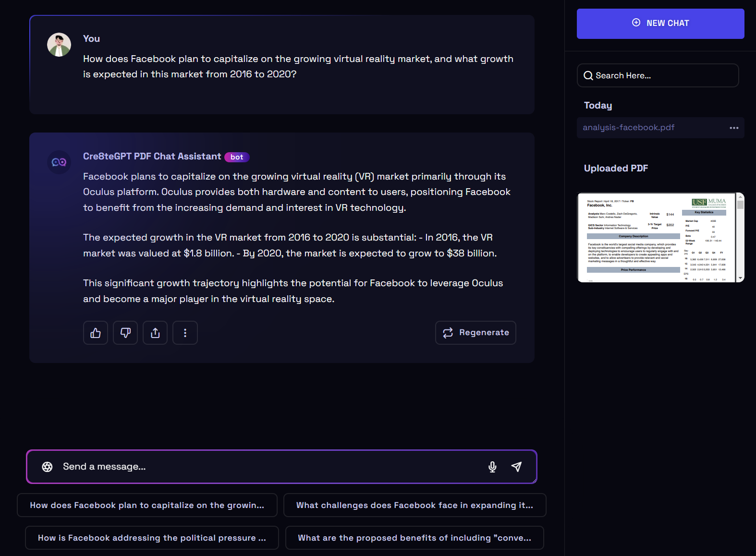The width and height of the screenshot is (756, 556).
Task: Select suggestion about Facebook capitalizing on growth
Action: pyautogui.click(x=147, y=505)
